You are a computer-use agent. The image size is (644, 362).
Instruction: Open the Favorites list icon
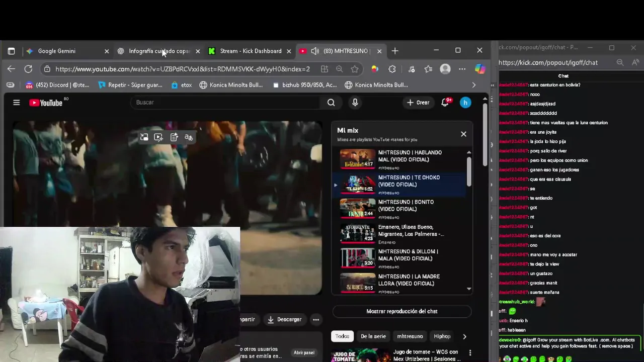tap(428, 69)
